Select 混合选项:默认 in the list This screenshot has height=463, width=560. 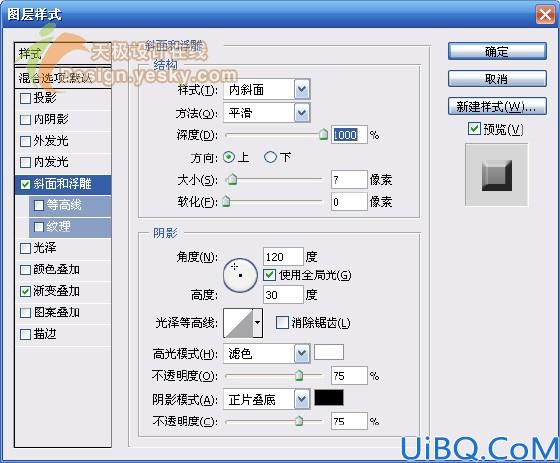click(63, 78)
